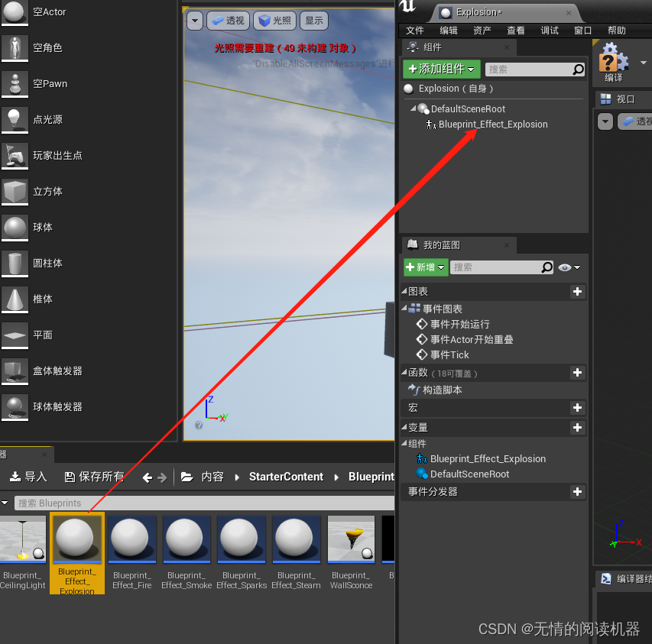Click the viewport help question icon

[199, 425]
